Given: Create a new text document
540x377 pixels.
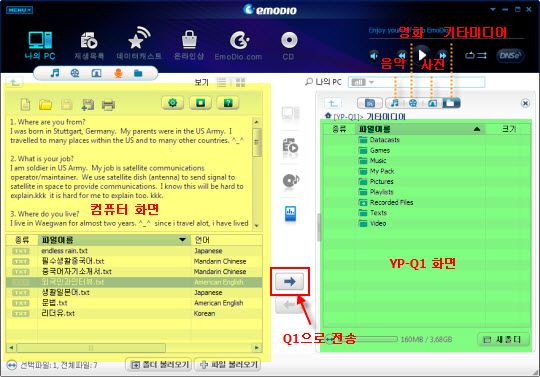Looking at the screenshot, I should (25, 104).
